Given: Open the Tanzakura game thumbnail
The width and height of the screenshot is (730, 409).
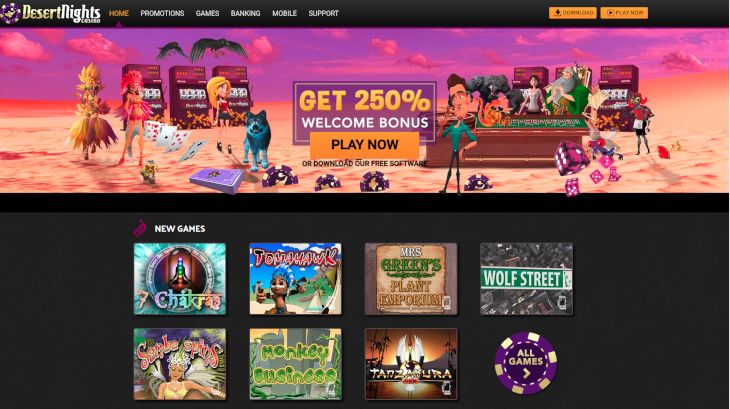Looking at the screenshot, I should pyautogui.click(x=411, y=364).
